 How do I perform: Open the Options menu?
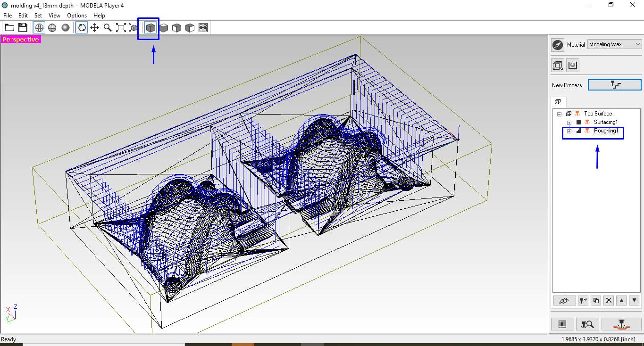coord(77,16)
